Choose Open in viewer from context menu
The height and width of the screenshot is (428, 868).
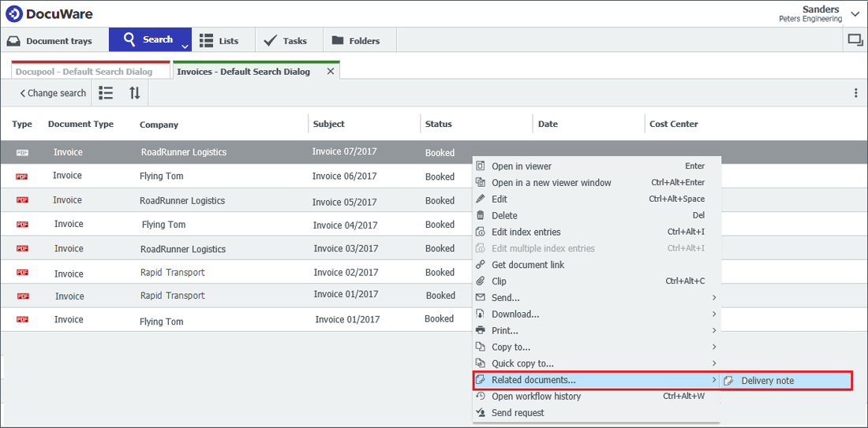click(x=522, y=166)
